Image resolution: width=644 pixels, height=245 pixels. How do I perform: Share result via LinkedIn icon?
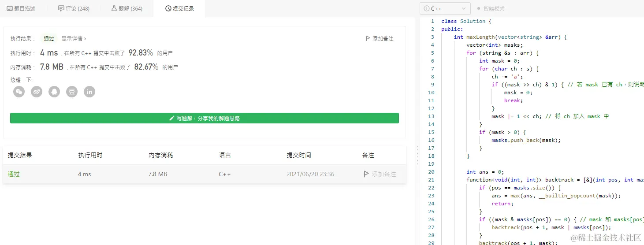[x=89, y=92]
